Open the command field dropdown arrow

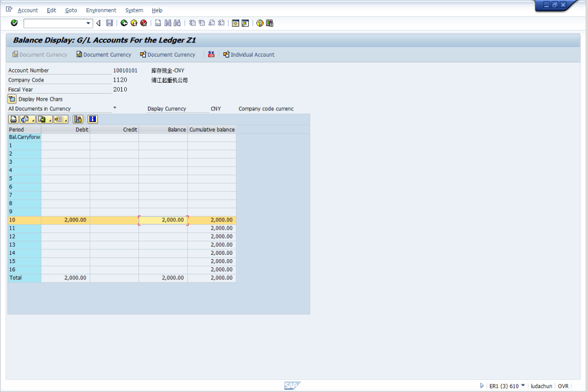tap(89, 23)
